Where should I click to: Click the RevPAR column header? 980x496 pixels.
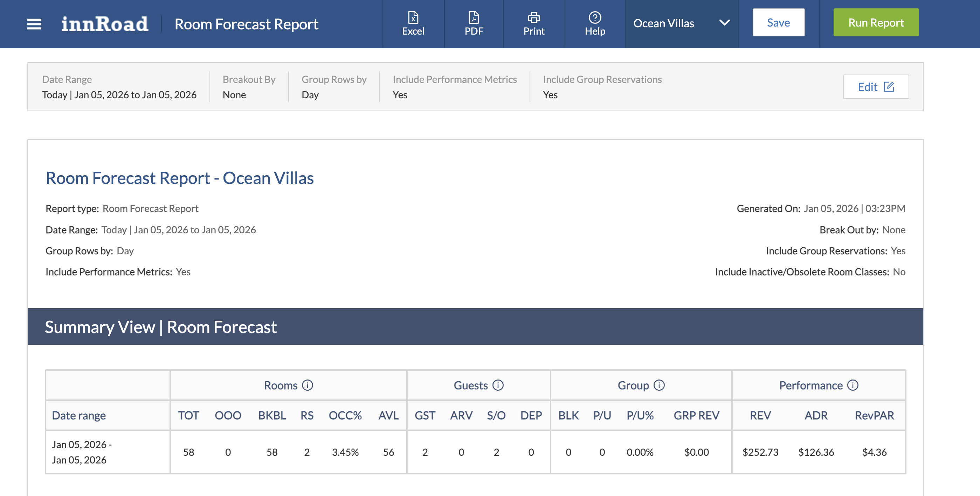pyautogui.click(x=874, y=415)
